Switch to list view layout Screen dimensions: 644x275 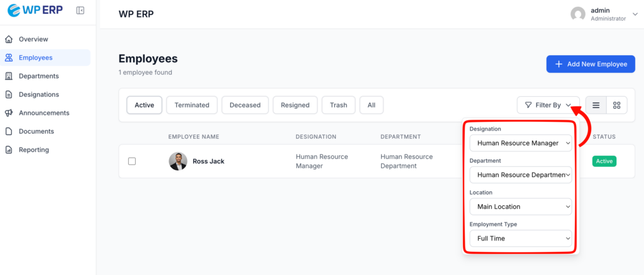[x=596, y=105]
